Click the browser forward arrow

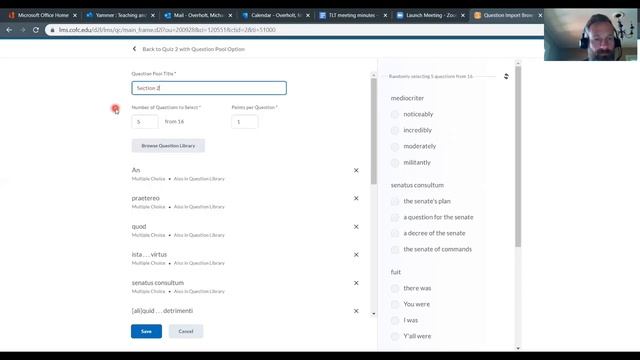(22, 30)
